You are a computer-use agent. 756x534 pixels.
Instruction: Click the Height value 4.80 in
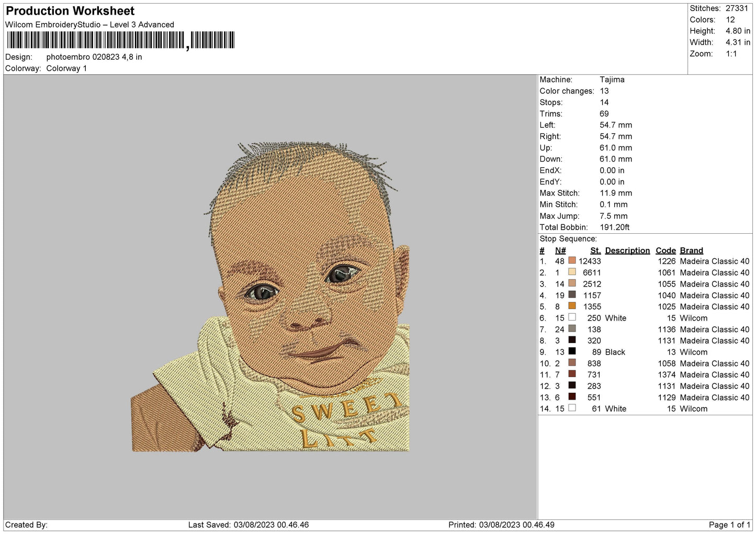738,31
